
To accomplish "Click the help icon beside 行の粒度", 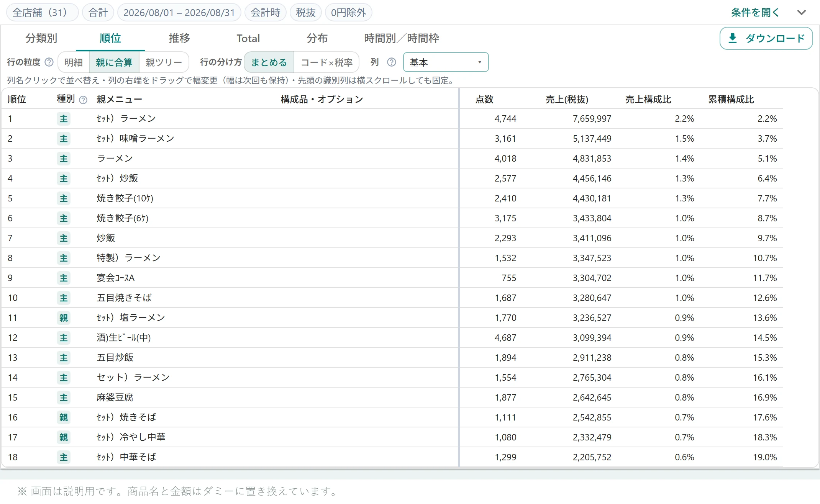I will 49,62.
